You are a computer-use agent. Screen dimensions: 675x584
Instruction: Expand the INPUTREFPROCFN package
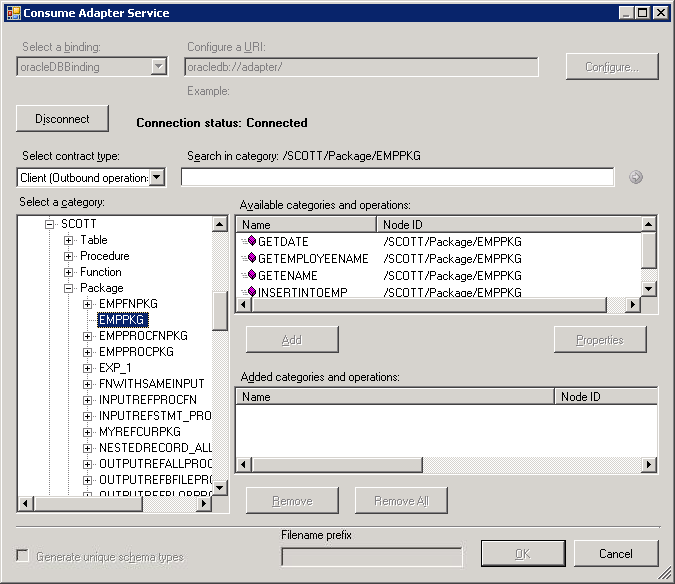click(x=87, y=400)
